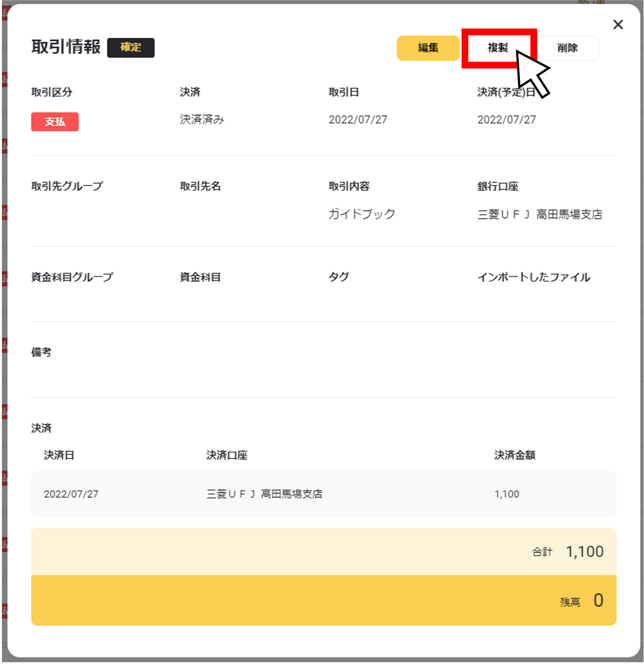
Task: Click the 決済金額 column header
Action: tap(515, 455)
